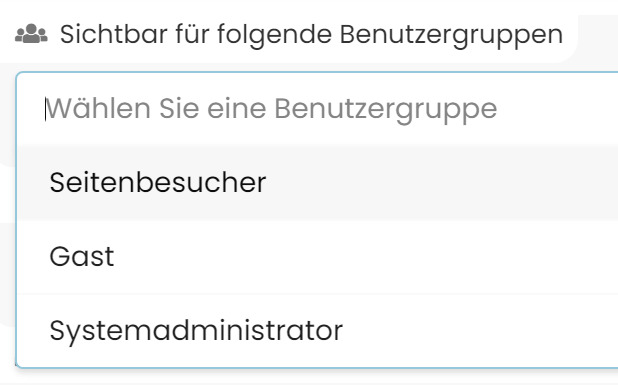Click the grey group silhouette icon
618x385 pixels.
point(31,34)
